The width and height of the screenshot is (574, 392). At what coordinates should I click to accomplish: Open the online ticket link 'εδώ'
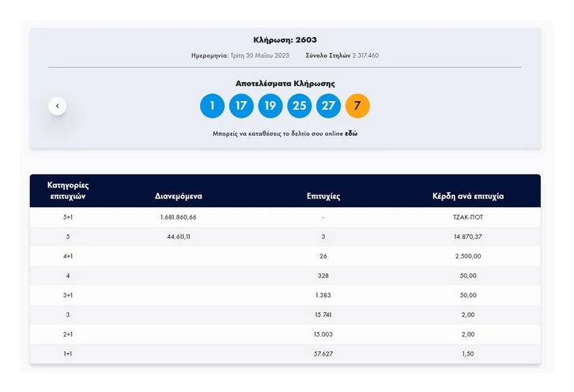351,134
